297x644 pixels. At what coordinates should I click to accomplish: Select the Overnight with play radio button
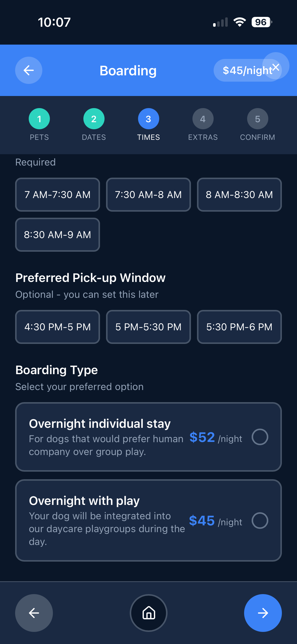coord(260,520)
